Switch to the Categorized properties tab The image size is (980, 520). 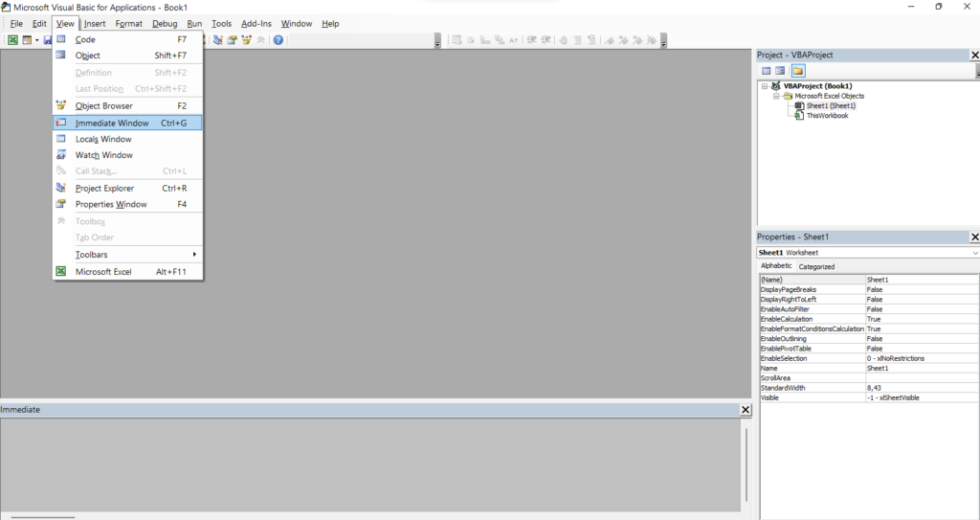click(816, 266)
